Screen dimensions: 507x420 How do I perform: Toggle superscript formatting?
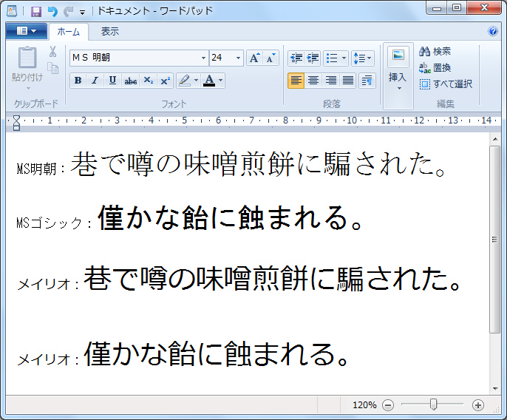click(x=166, y=81)
